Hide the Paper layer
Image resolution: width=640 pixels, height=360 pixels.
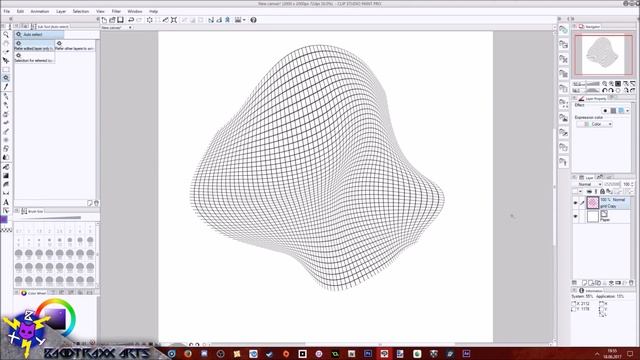click(x=576, y=217)
